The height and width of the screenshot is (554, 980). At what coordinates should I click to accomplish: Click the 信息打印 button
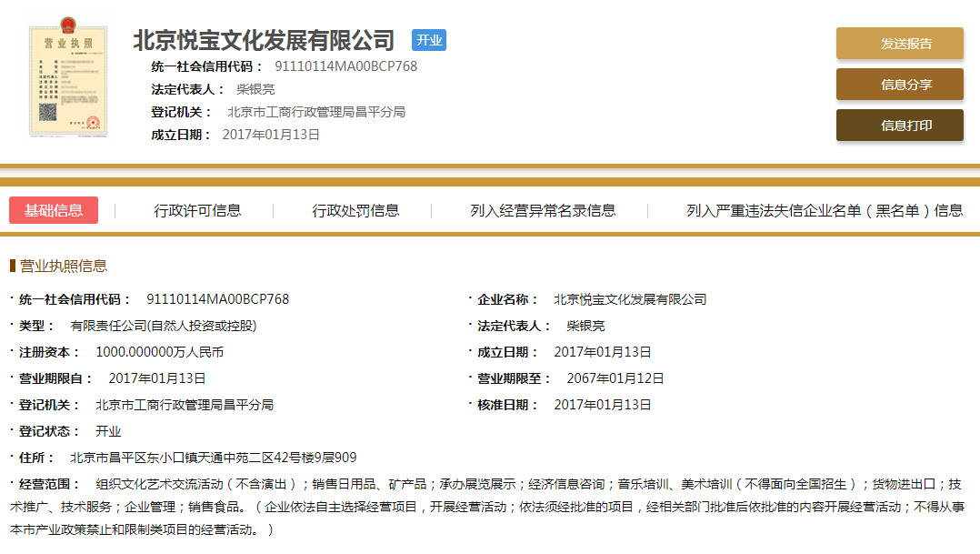[x=899, y=126]
